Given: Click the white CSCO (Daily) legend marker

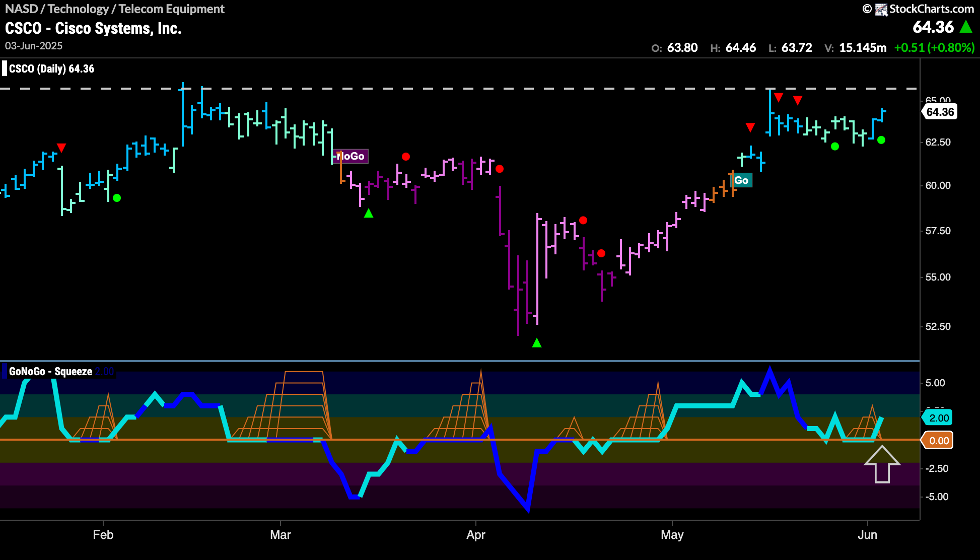Looking at the screenshot, I should pos(5,68).
